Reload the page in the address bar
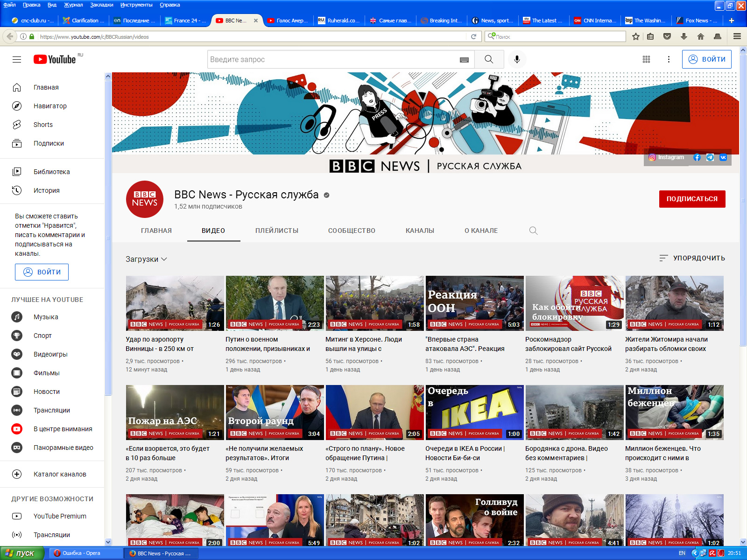 tap(473, 36)
